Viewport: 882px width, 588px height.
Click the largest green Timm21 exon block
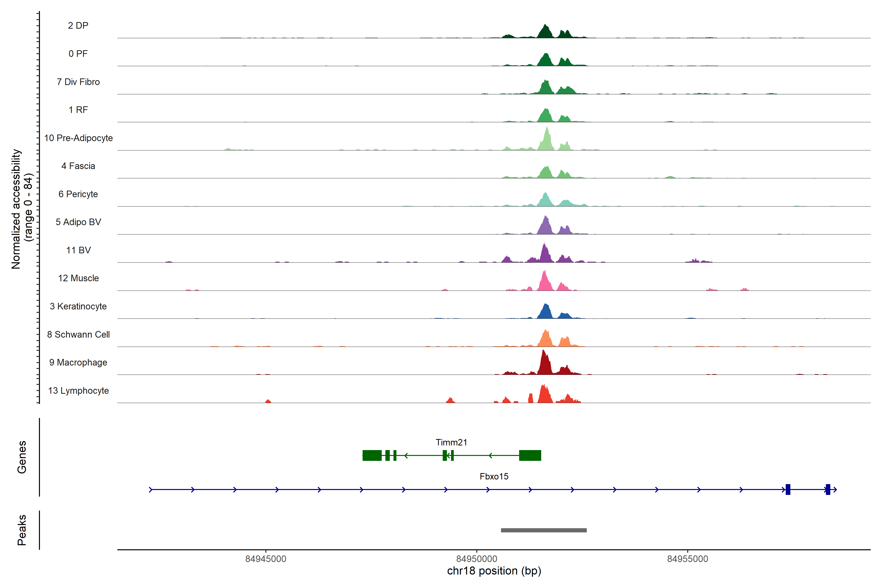(x=530, y=455)
